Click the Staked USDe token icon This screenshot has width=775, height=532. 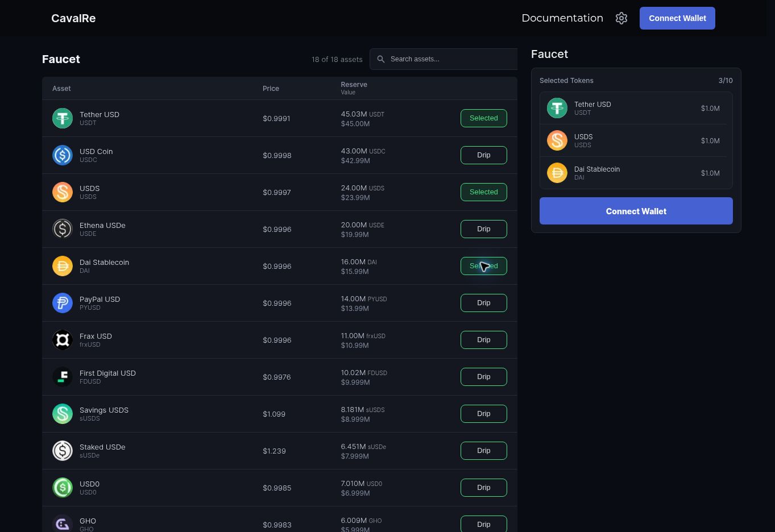coord(63,451)
